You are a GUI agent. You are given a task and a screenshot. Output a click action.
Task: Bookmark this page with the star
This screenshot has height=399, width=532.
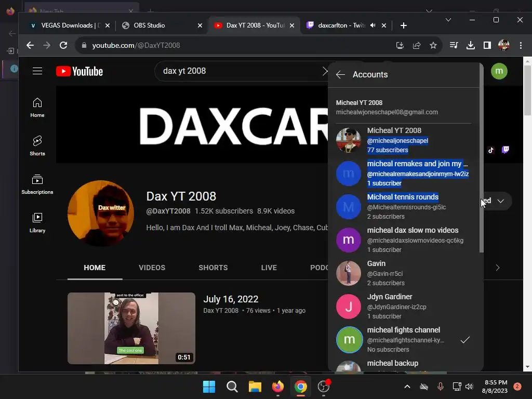pyautogui.click(x=433, y=45)
